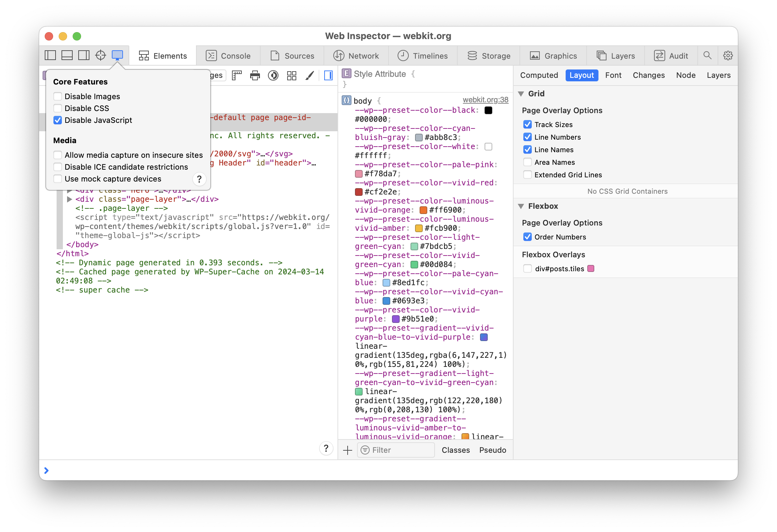Open Web Inspector settings gear
The image size is (777, 532).
[x=728, y=56]
